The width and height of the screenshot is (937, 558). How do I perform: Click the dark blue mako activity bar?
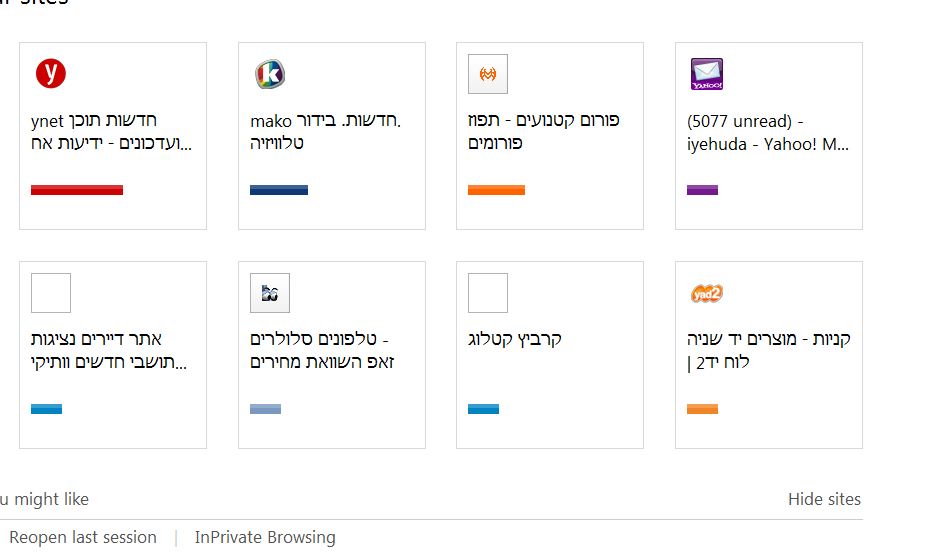pos(279,190)
